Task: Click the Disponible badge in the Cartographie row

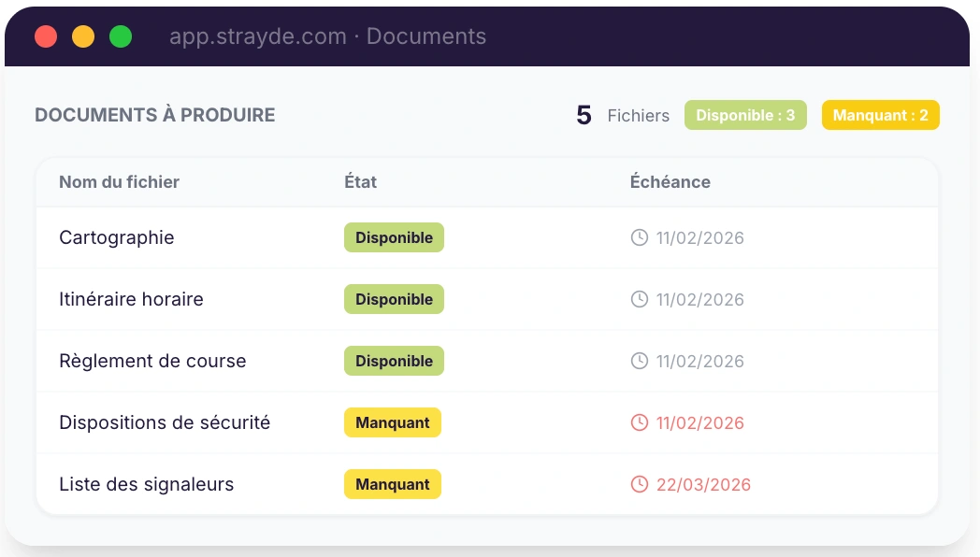Action: pyautogui.click(x=394, y=237)
